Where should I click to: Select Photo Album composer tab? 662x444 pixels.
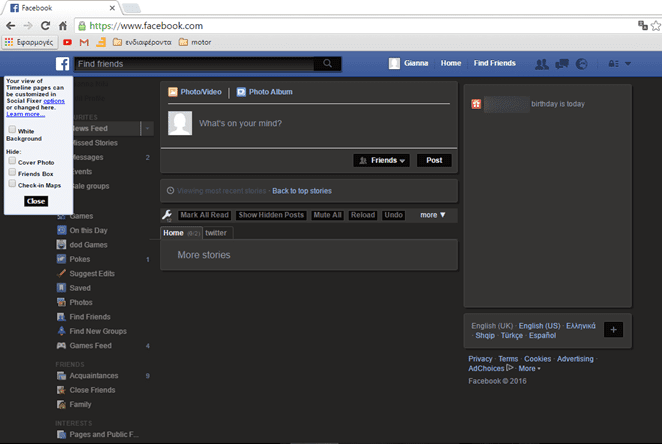pyautogui.click(x=264, y=92)
